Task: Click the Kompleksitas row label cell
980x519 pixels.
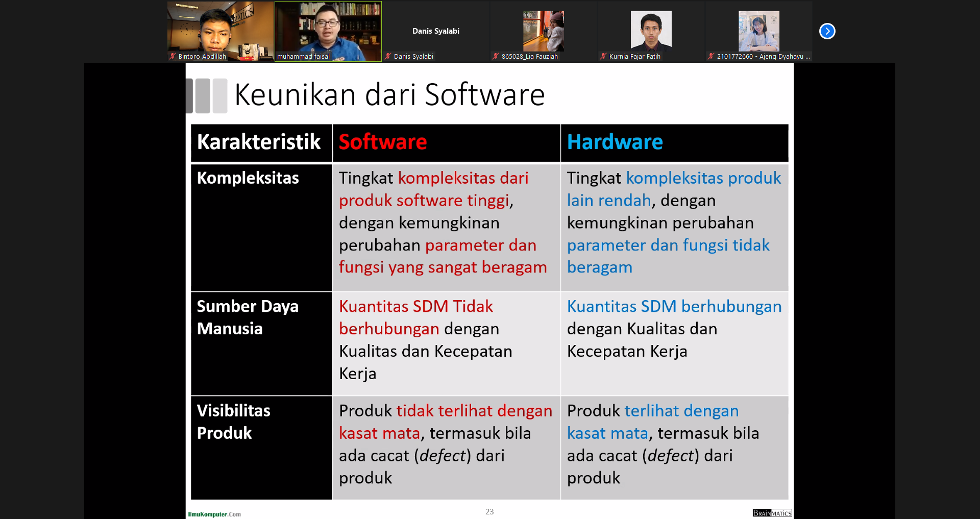Action: (248, 178)
